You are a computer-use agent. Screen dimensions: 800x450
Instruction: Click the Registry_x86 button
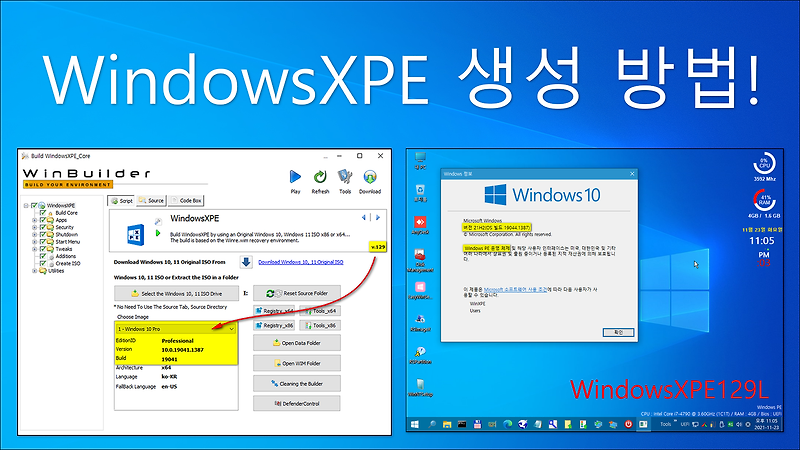point(274,326)
